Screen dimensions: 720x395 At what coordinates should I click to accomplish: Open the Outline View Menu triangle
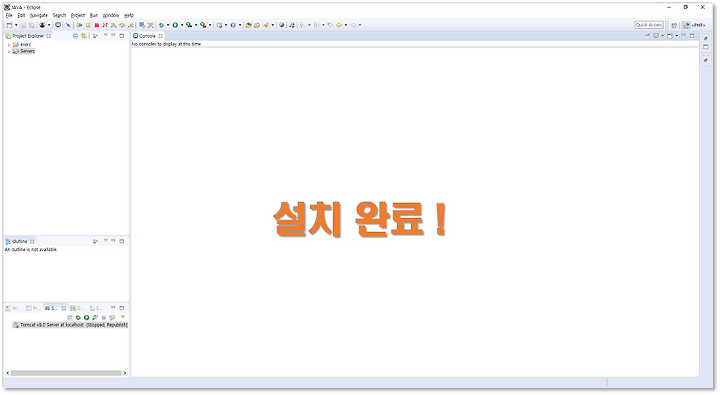click(105, 241)
